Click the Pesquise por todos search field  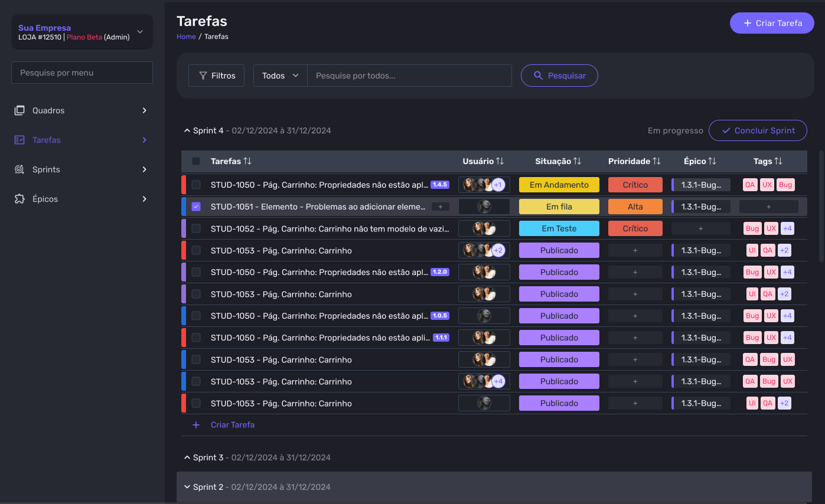409,76
